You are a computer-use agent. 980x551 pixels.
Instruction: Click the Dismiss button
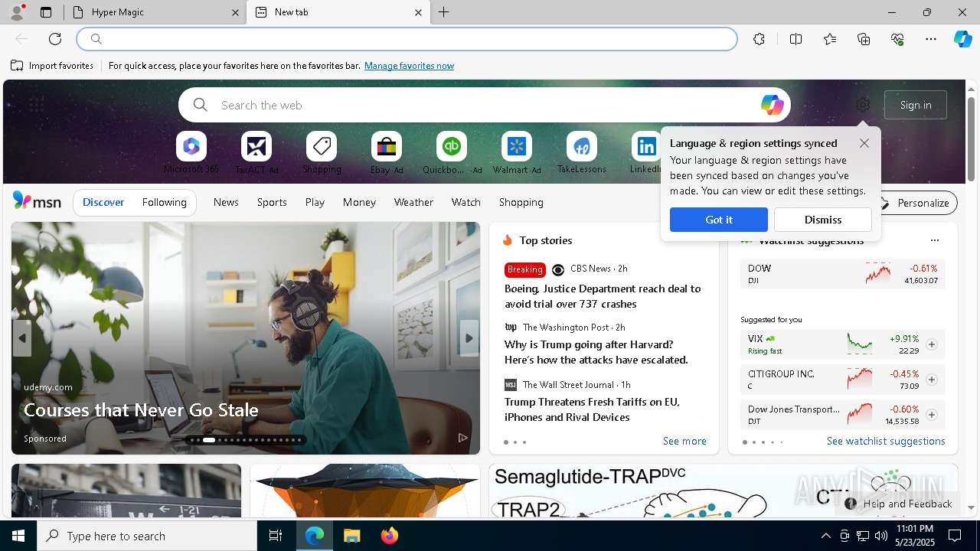[823, 220]
